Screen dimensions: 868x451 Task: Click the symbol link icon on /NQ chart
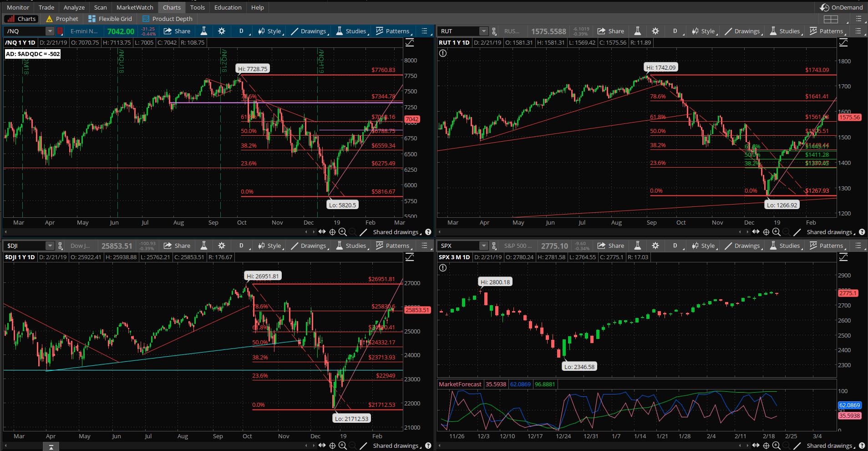coord(60,31)
